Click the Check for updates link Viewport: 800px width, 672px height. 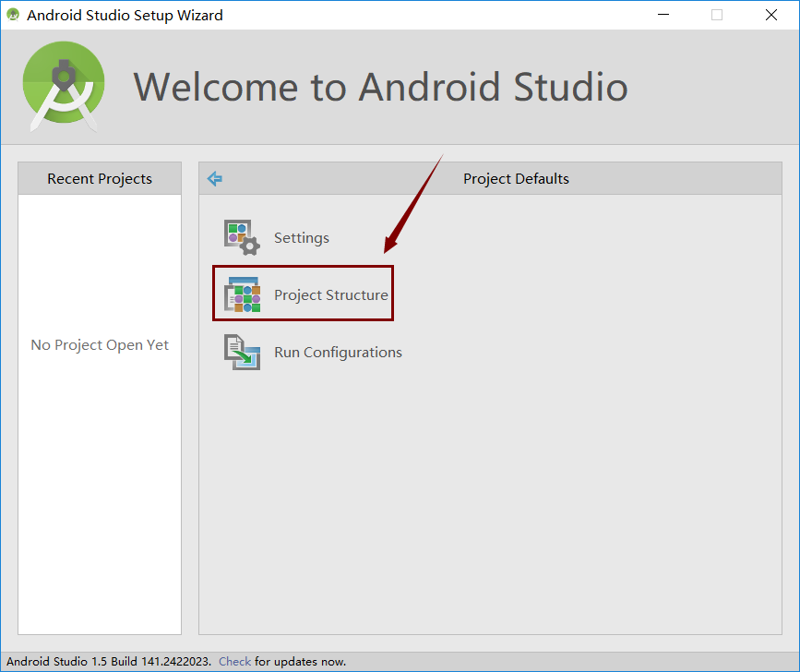click(x=234, y=661)
